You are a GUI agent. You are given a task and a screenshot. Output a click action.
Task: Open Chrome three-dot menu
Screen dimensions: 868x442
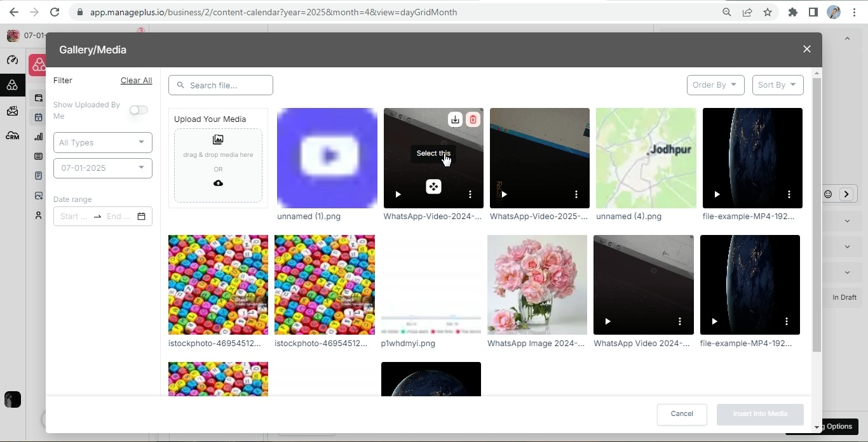(853, 12)
